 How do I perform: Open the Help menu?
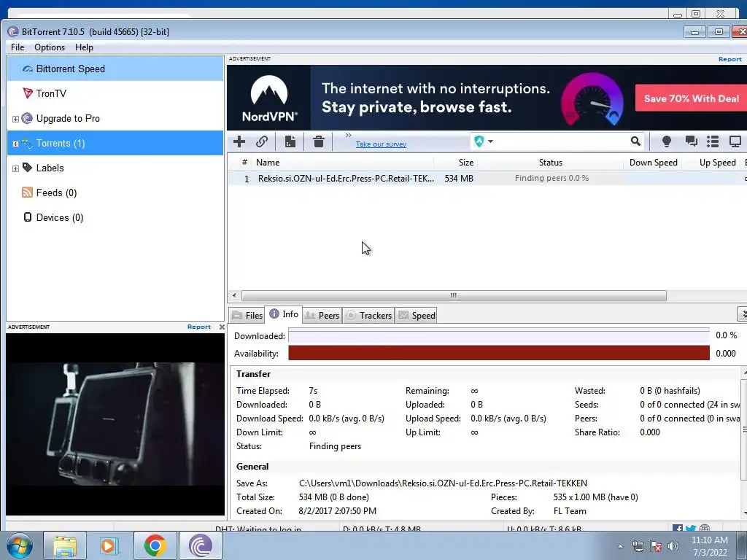(x=84, y=47)
